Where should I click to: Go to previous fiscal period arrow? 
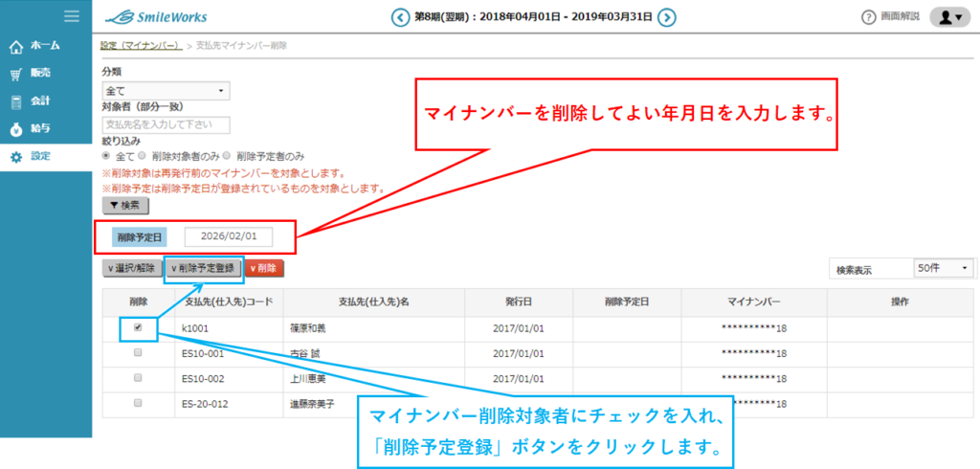(400, 17)
